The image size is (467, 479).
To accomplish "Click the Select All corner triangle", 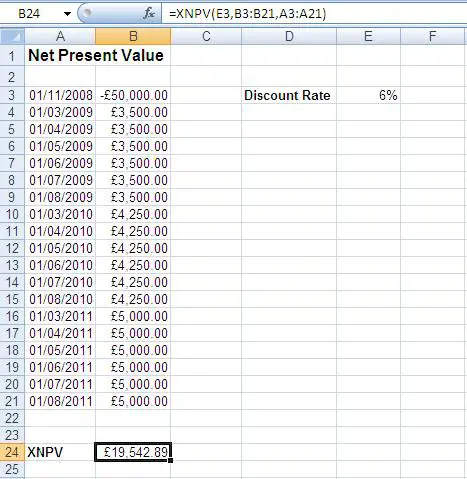I will point(12,36).
